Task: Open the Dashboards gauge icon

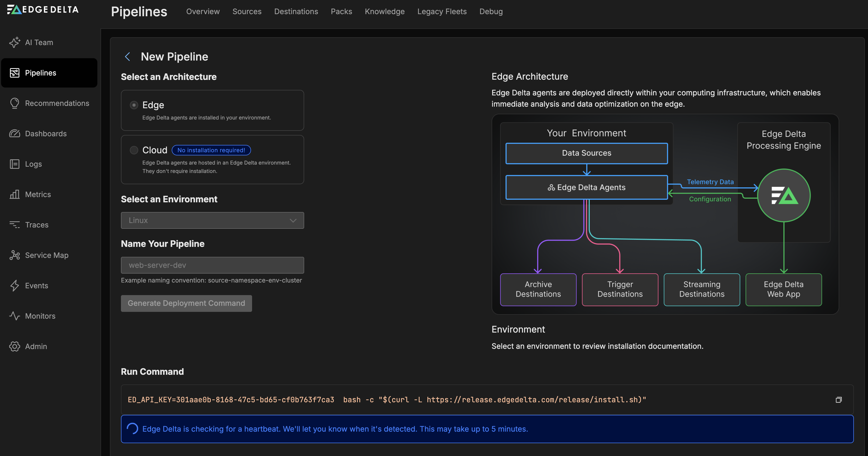Action: click(14, 134)
